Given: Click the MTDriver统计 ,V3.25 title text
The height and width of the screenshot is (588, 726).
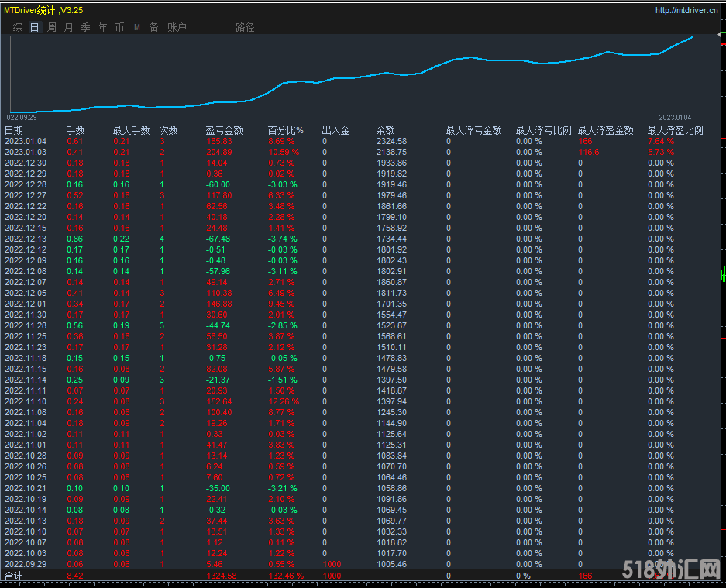Looking at the screenshot, I should pos(43,10).
